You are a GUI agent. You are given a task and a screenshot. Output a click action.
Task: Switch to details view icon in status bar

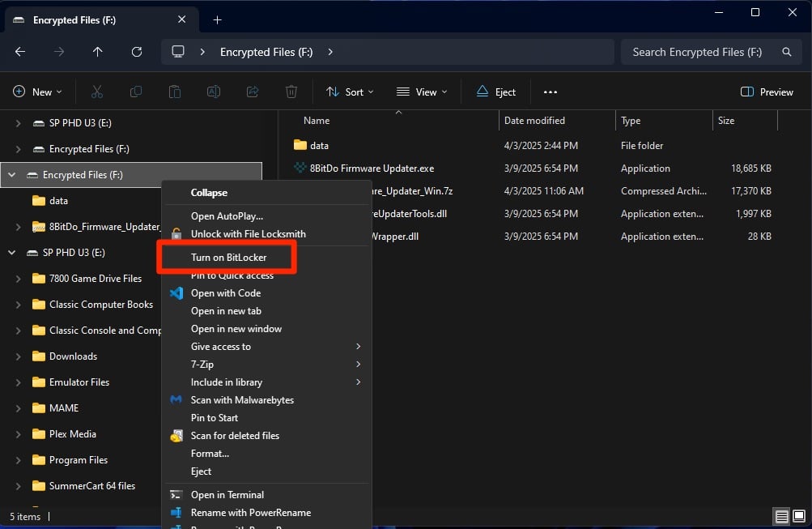[x=781, y=517]
